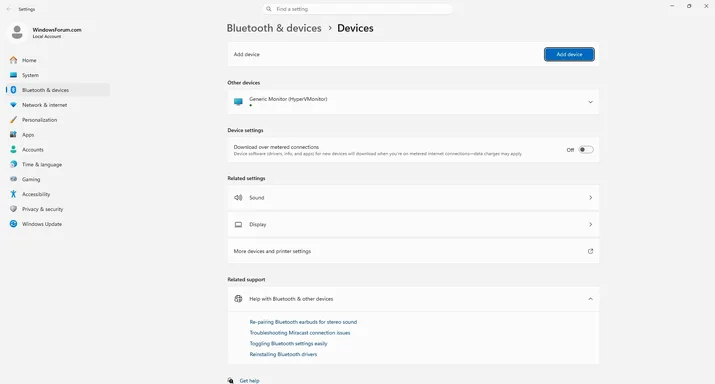The height and width of the screenshot is (384, 715).
Task: Click the Apps icon in sidebar
Action: [x=13, y=135]
